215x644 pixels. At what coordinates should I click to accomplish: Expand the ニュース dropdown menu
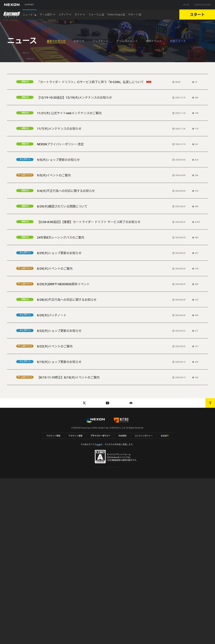pos(29,15)
